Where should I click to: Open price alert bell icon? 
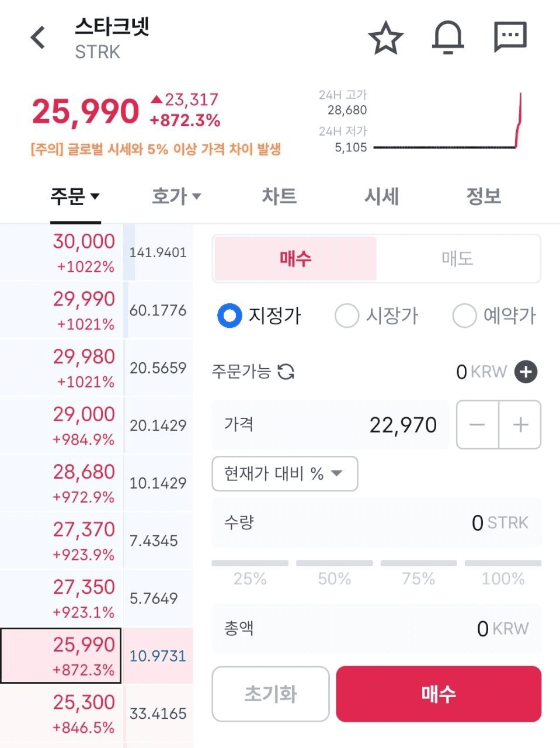(448, 38)
